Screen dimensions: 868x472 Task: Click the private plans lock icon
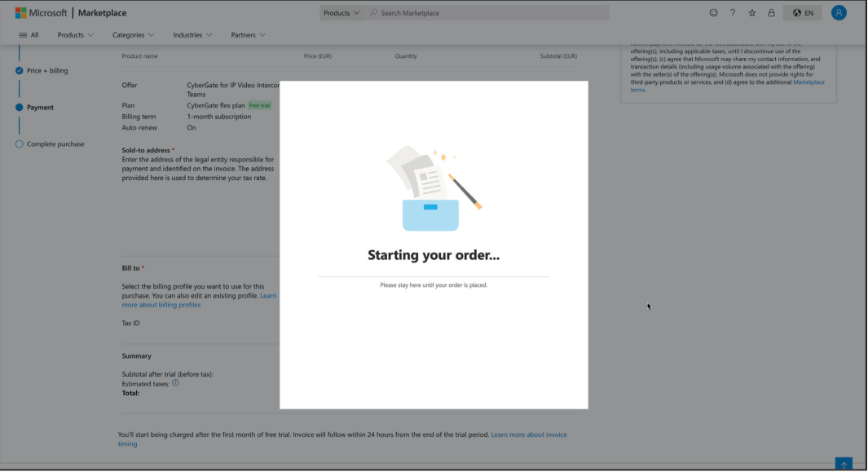coord(771,13)
